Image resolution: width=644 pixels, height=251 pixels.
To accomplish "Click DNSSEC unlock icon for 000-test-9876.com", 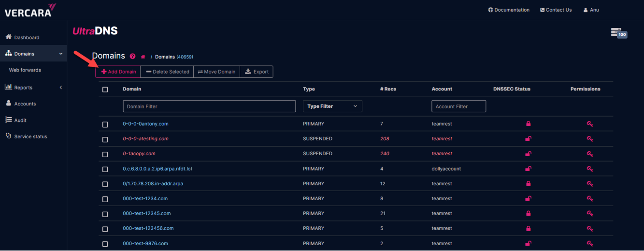I will tap(529, 243).
